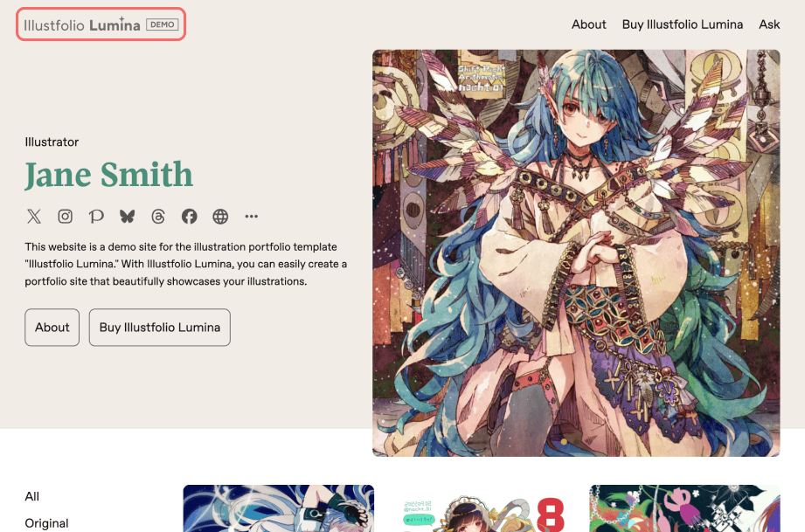Open Buy Illustfolio Lumina nav link
Image resolution: width=805 pixels, height=532 pixels.
coord(683,24)
